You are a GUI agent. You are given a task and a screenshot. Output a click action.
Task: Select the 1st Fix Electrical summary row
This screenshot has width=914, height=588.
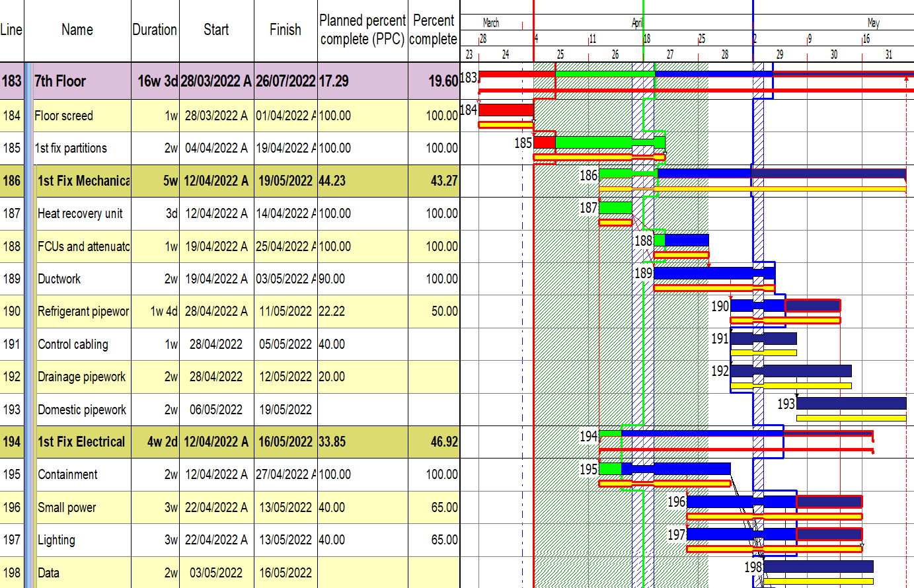81,442
